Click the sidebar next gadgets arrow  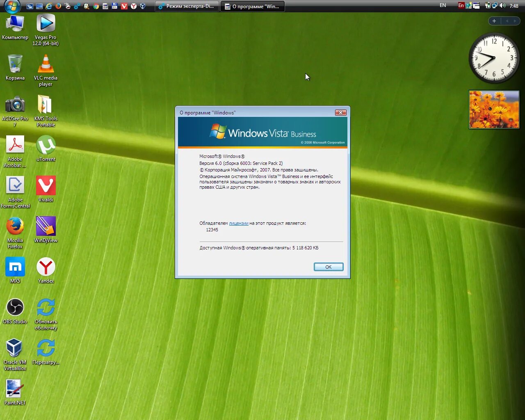pos(515,21)
